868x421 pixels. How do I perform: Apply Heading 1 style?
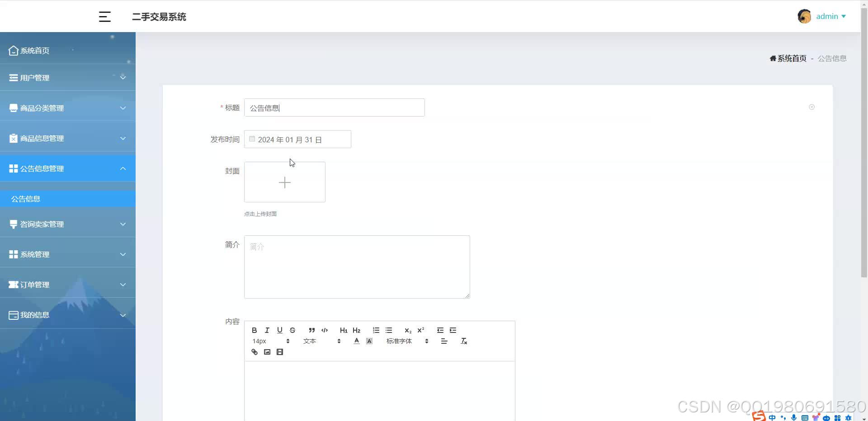pos(344,330)
